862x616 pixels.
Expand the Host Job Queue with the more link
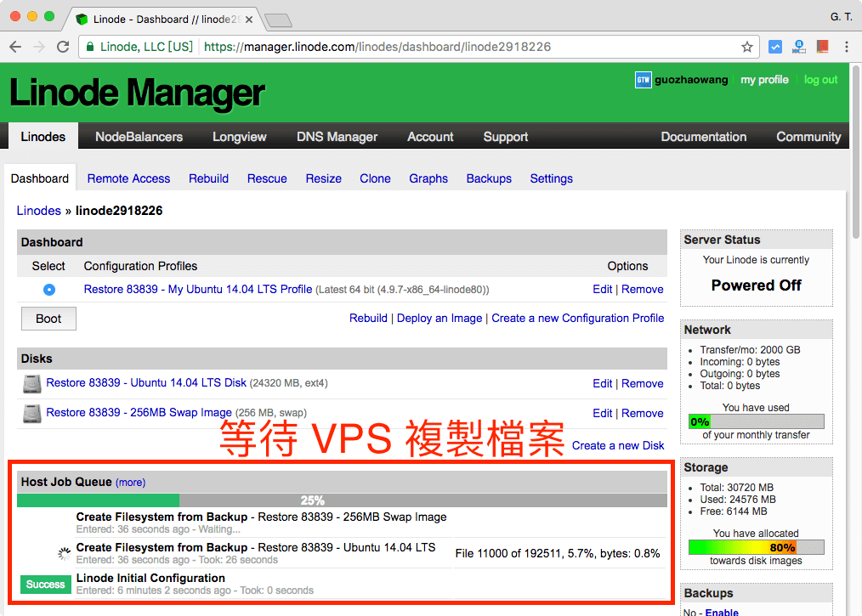[x=129, y=482]
